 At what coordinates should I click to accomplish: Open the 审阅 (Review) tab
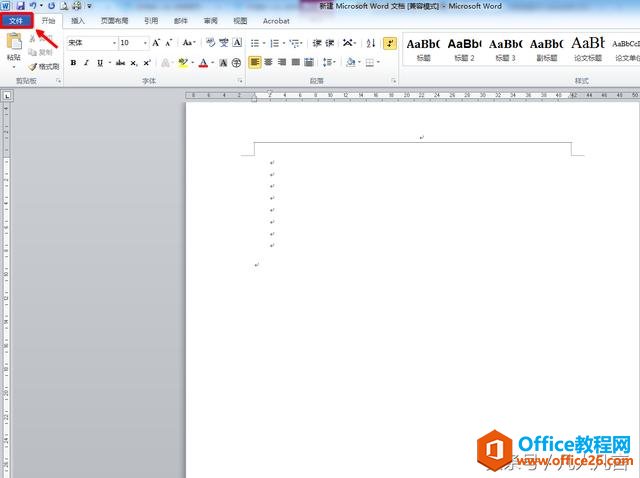[x=211, y=21]
